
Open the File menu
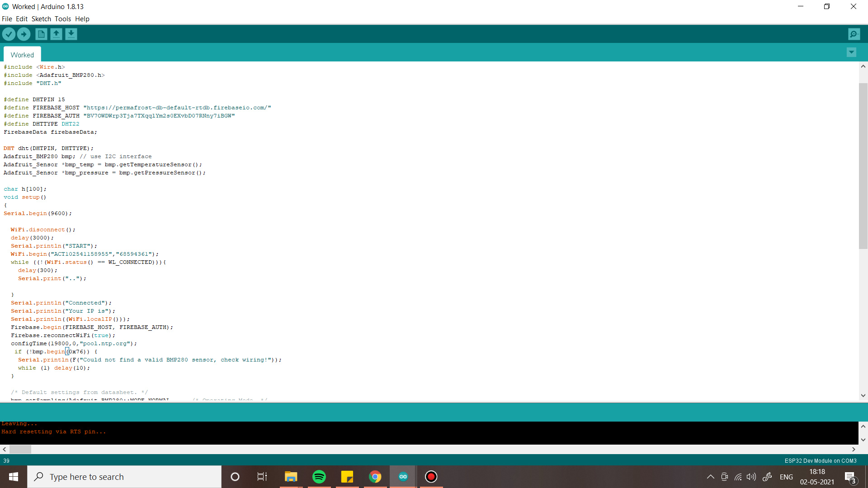7,19
